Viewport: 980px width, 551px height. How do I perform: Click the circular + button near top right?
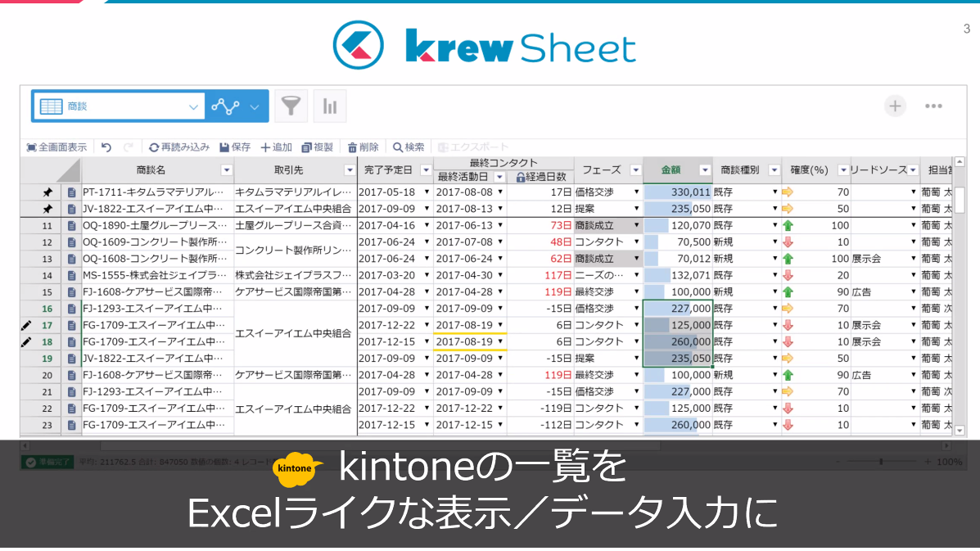pos(895,105)
